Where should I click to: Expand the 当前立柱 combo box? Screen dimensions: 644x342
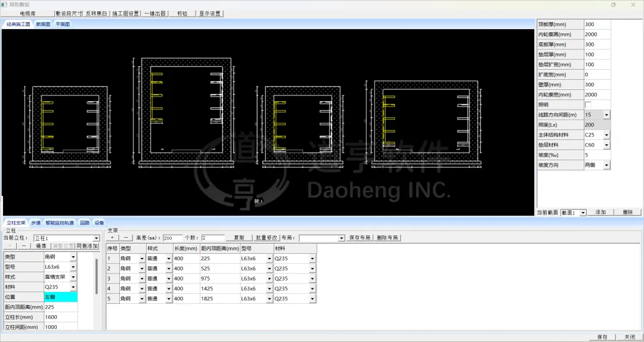(x=97, y=238)
